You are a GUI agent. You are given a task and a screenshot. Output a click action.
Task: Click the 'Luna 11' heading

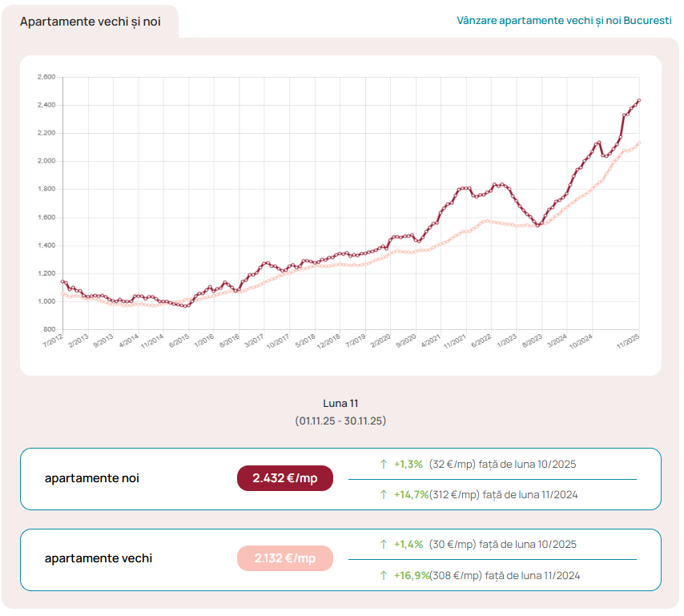pos(340,403)
